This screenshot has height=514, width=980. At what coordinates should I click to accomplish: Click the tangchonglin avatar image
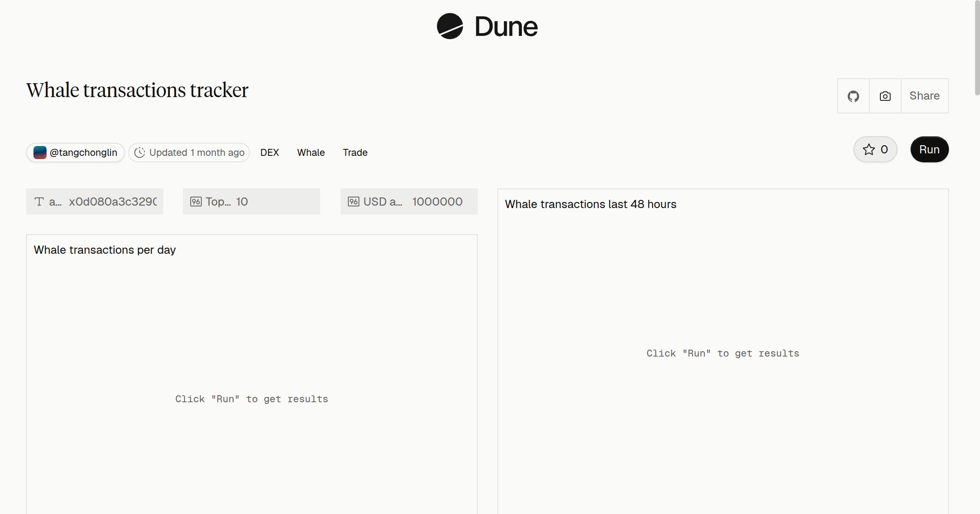click(40, 153)
